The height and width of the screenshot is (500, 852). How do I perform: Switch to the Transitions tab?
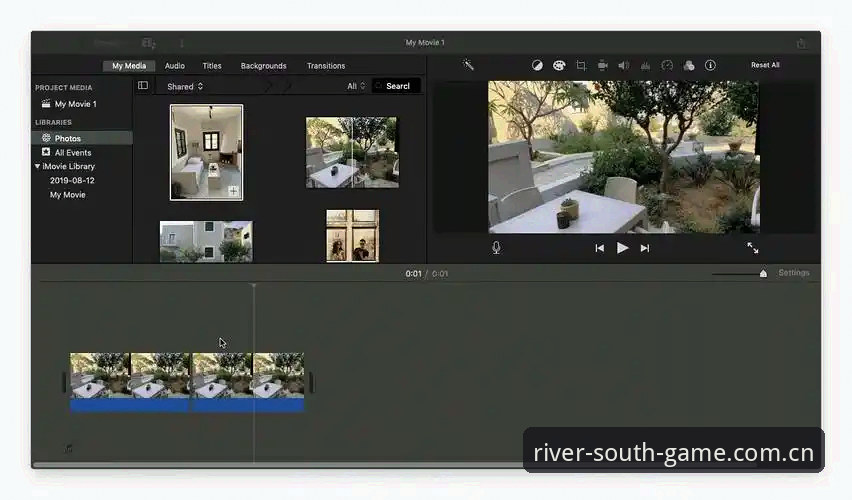pyautogui.click(x=326, y=66)
